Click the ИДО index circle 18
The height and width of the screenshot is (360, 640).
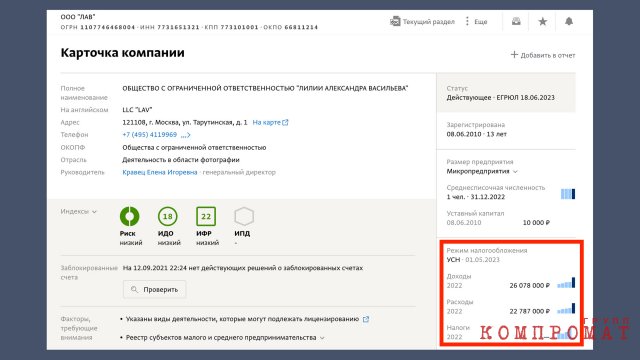click(168, 216)
